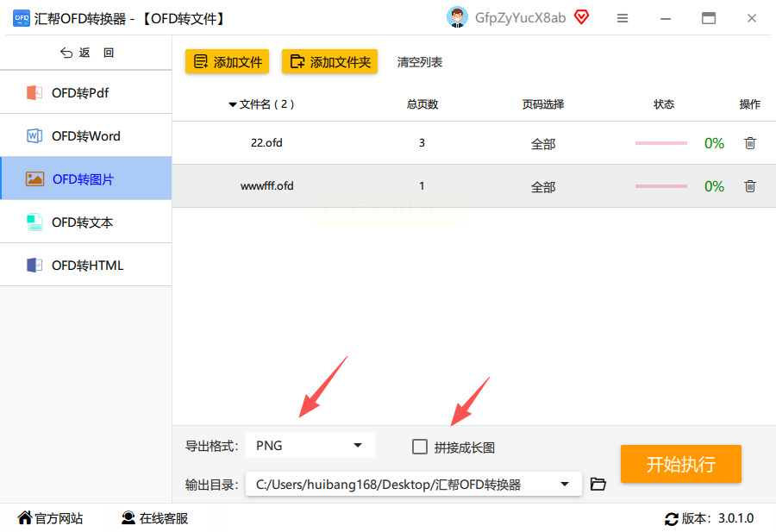Click the progress bar of 22.ofd

coord(661,143)
